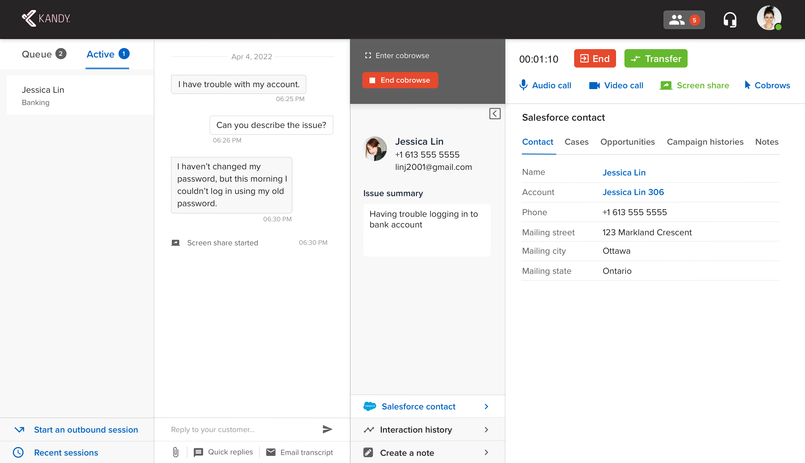Select the Jessica Lin Banking session
Screen dimensions: 805x463
[x=80, y=95]
